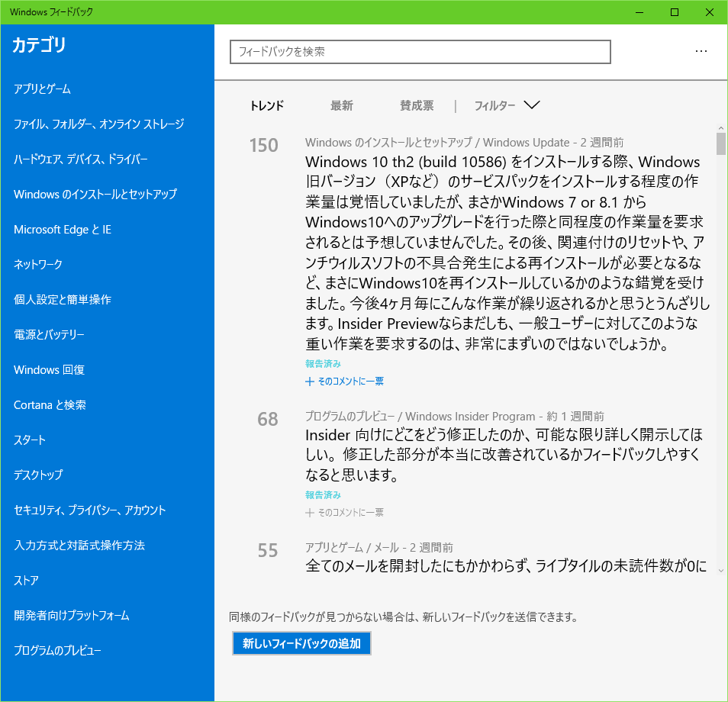This screenshot has height=702, width=728.
Task: Focus the フィードバックを検索 search box
Action: pos(420,52)
